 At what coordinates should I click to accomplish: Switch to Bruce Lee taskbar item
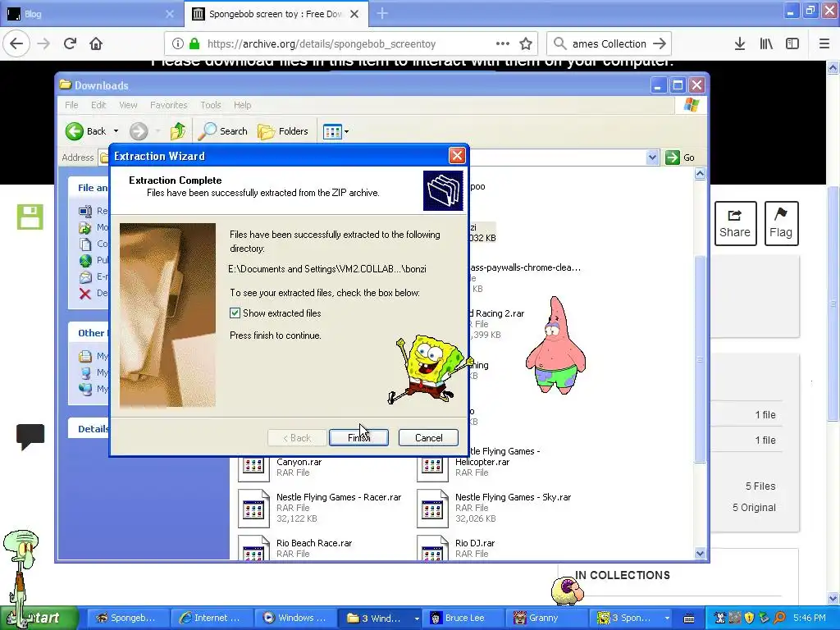(464, 618)
